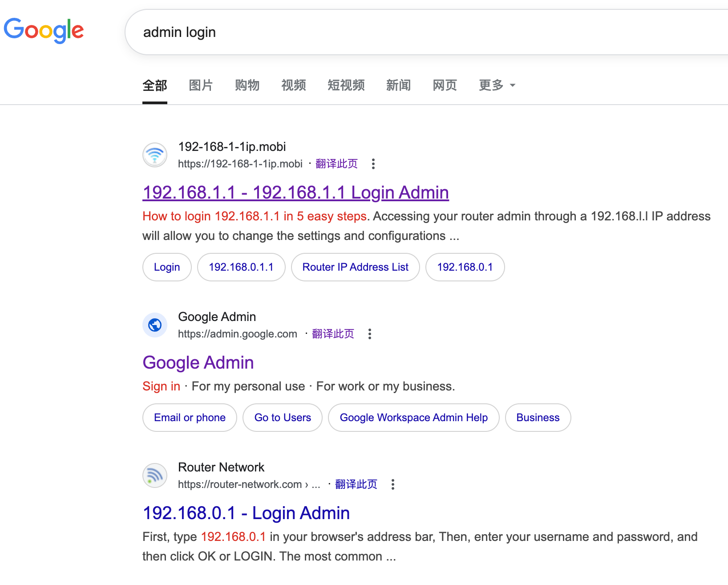
Task: Click the Email or phone chip
Action: [x=189, y=418]
